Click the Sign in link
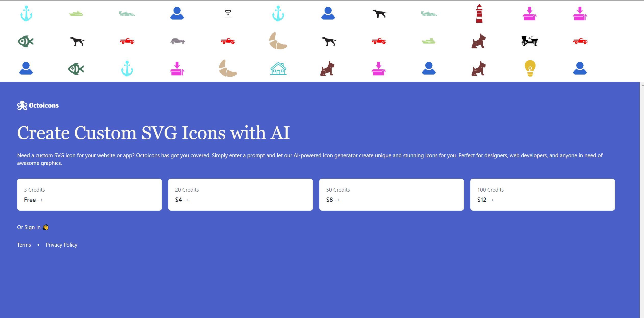Viewport: 644px width, 318px height. (x=32, y=227)
